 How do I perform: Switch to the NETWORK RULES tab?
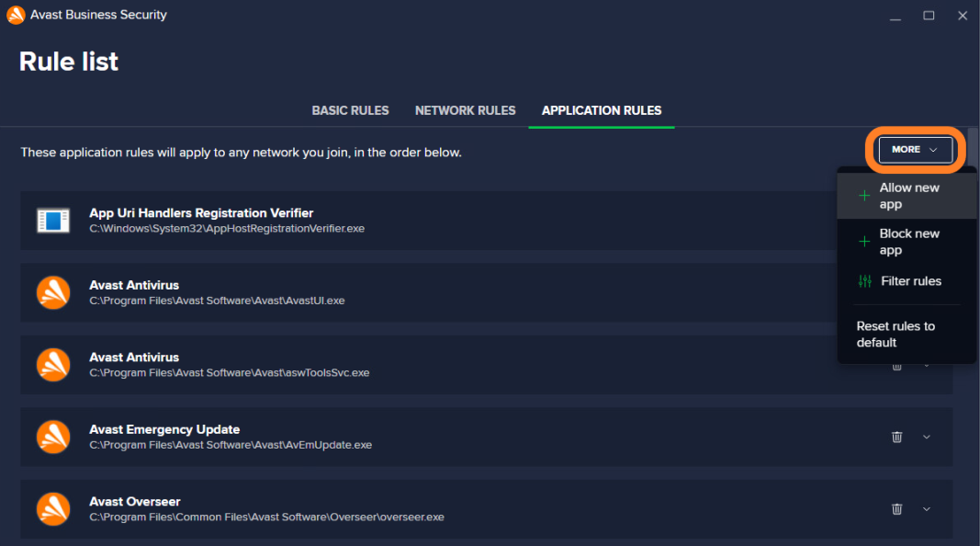click(465, 110)
